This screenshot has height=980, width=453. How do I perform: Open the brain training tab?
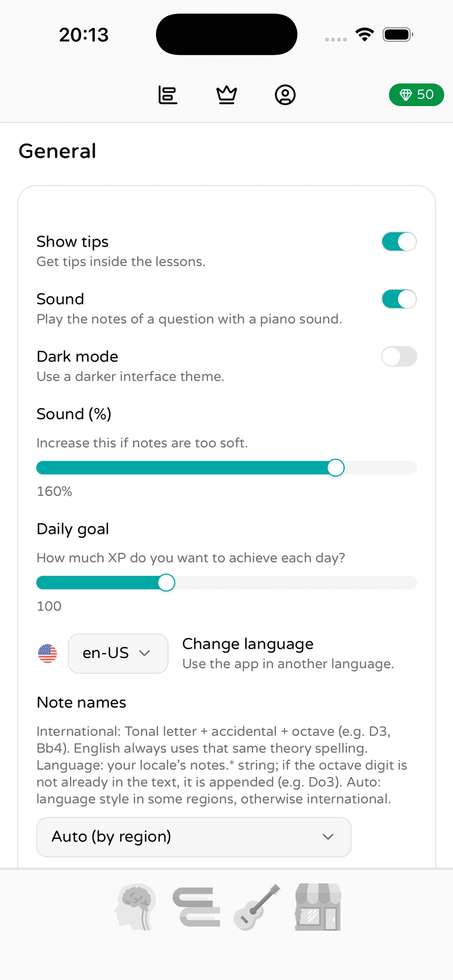click(136, 907)
